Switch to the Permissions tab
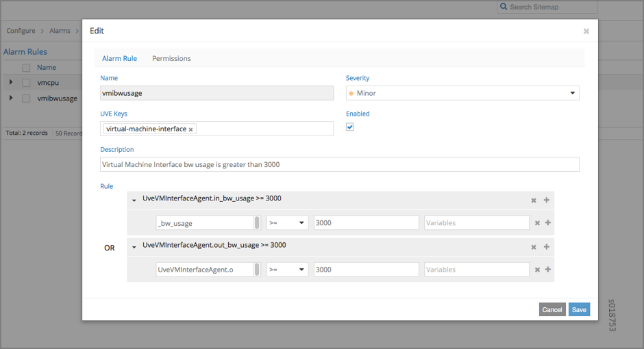 pyautogui.click(x=171, y=58)
